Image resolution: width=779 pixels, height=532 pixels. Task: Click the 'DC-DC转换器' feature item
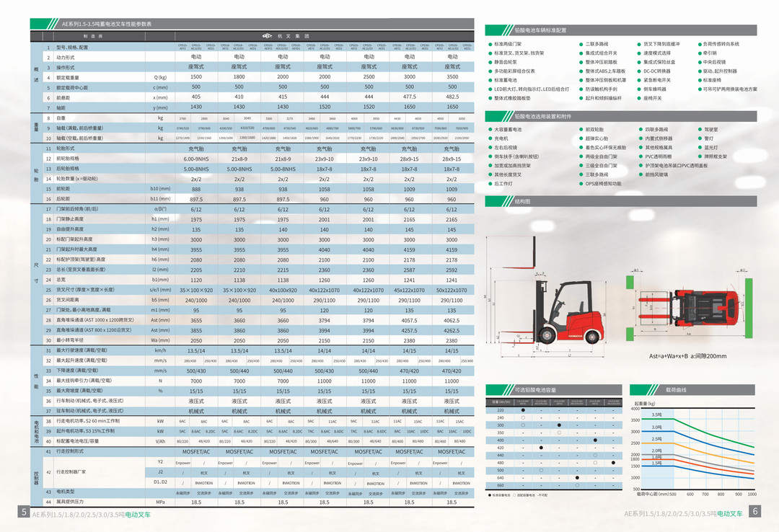click(657, 71)
